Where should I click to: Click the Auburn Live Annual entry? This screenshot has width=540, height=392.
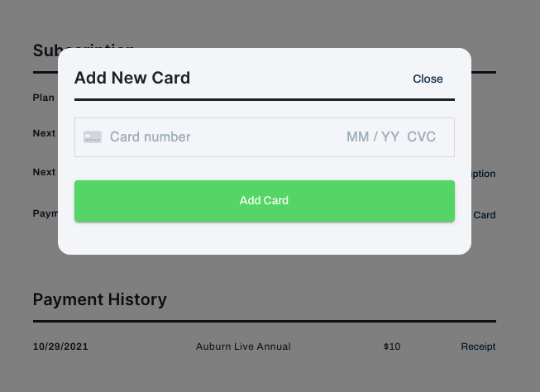pos(243,347)
